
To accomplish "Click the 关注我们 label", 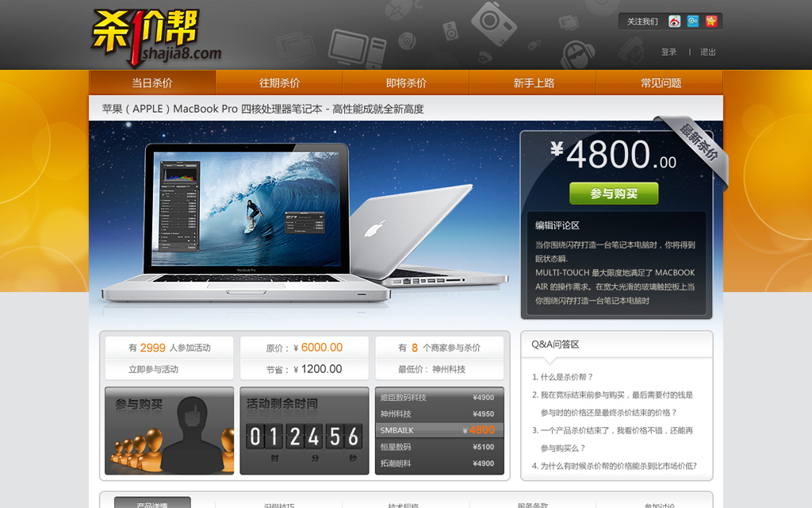I will [642, 21].
